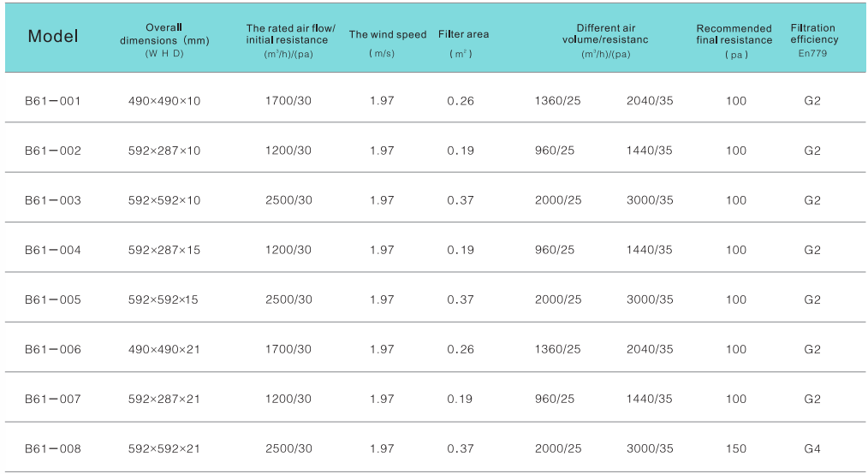Click the B61-004 model cell
Viewport: 868px width, 474px height.
coord(53,250)
